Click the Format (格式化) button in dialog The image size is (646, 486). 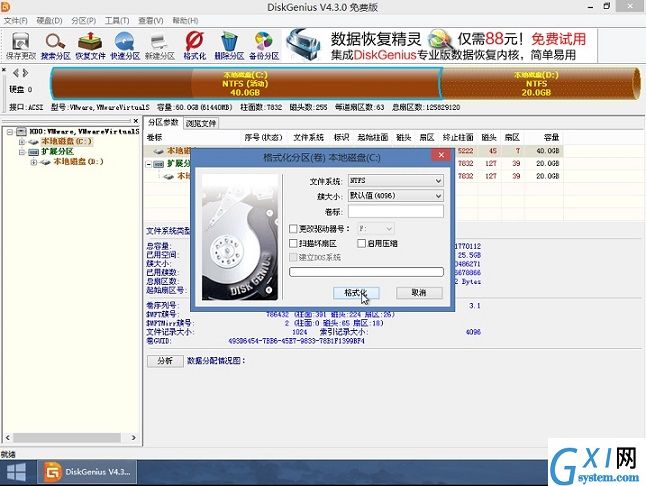point(356,293)
